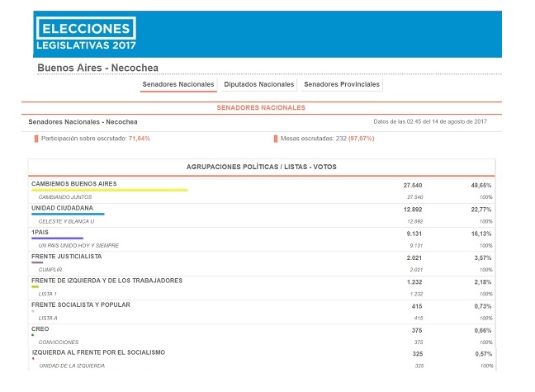Click the bold vote count 12.892

pos(413,210)
